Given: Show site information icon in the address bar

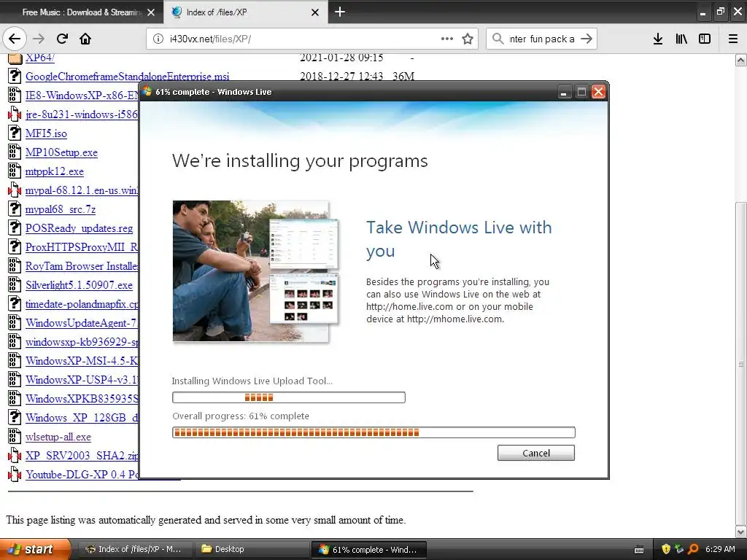Looking at the screenshot, I should click(158, 39).
